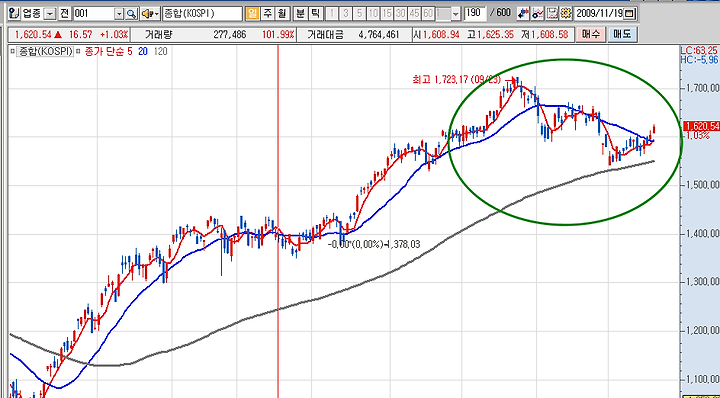Choose the 15 interval button

tap(387, 14)
